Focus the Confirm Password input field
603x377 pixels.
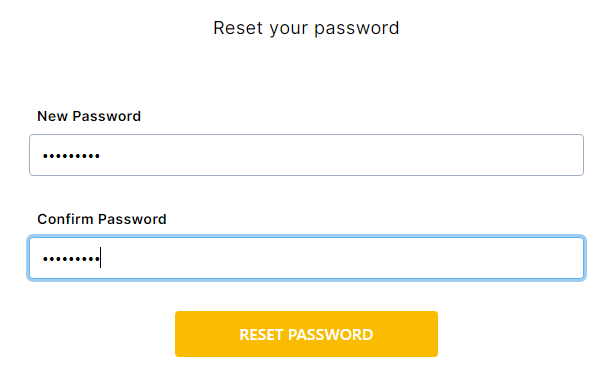pos(306,258)
